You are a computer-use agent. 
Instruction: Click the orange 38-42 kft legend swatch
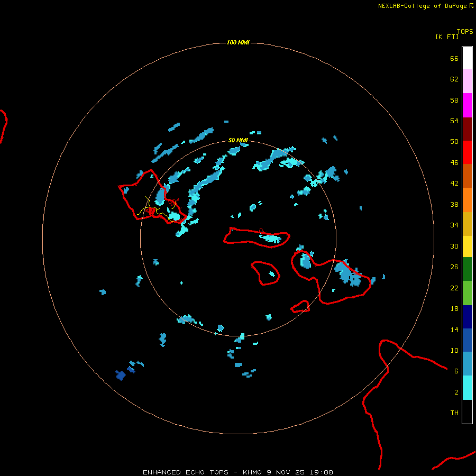click(x=467, y=200)
